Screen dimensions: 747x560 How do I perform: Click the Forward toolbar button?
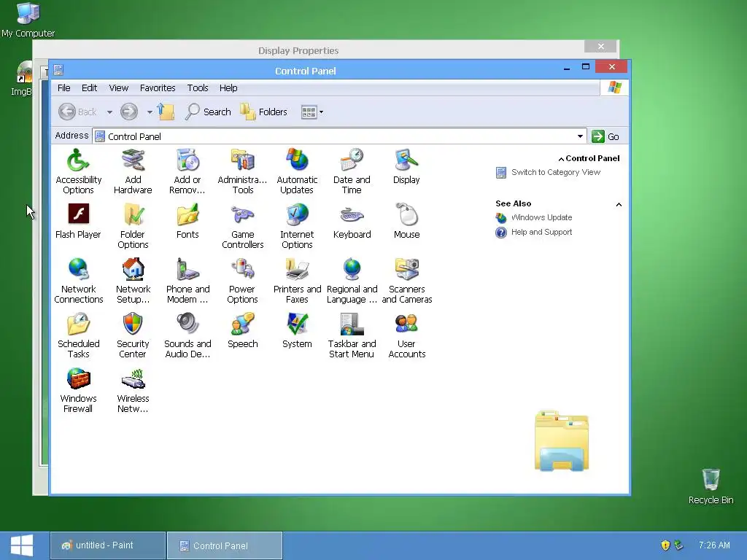(128, 112)
